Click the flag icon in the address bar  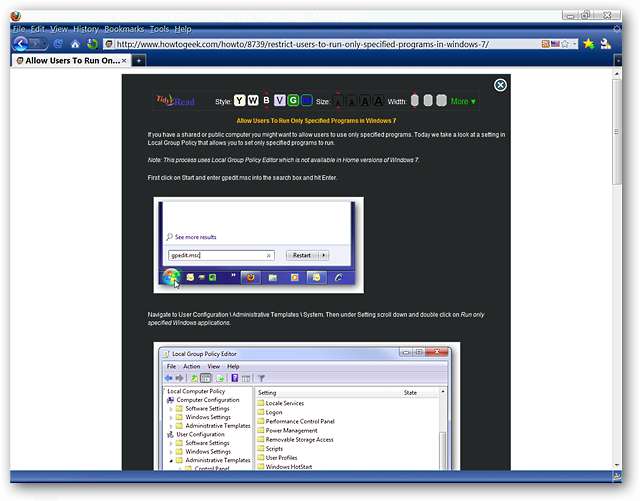(x=555, y=44)
